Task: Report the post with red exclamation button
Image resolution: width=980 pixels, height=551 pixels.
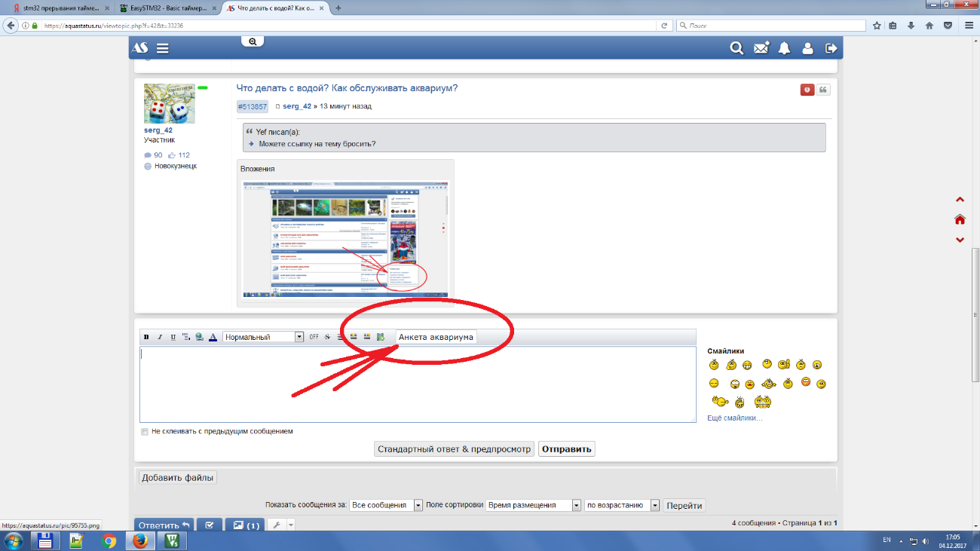Action: 807,90
